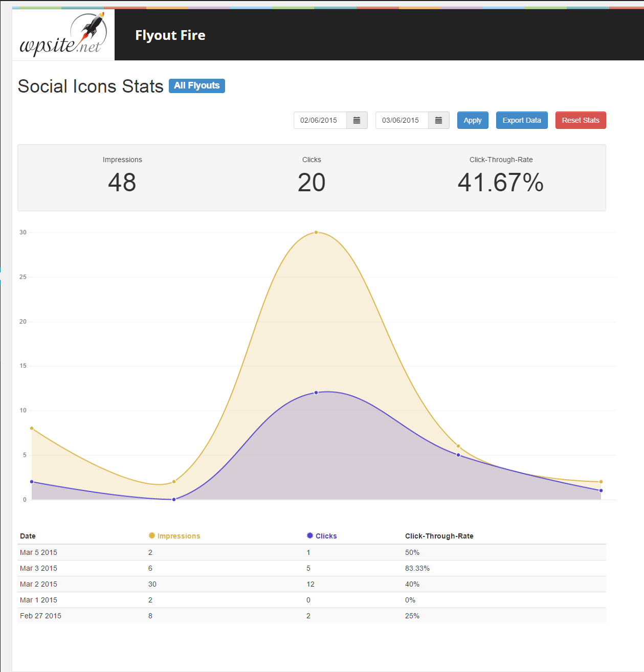Apply the selected date range

(473, 120)
